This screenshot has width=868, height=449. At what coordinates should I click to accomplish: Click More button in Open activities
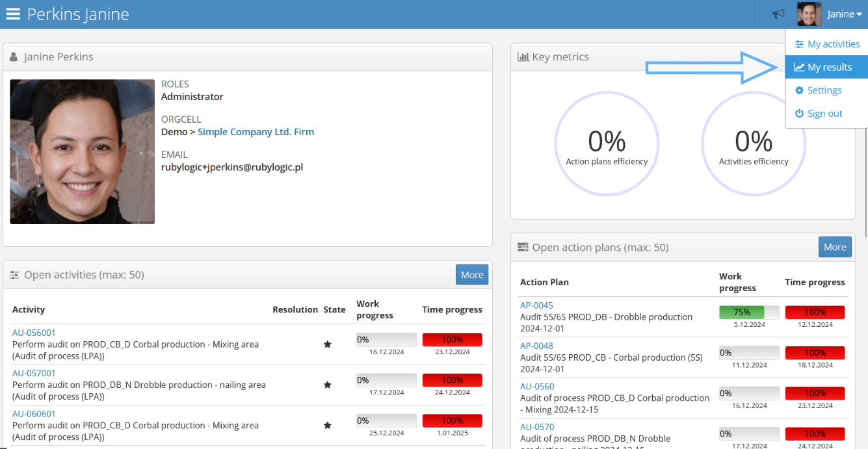tap(471, 275)
